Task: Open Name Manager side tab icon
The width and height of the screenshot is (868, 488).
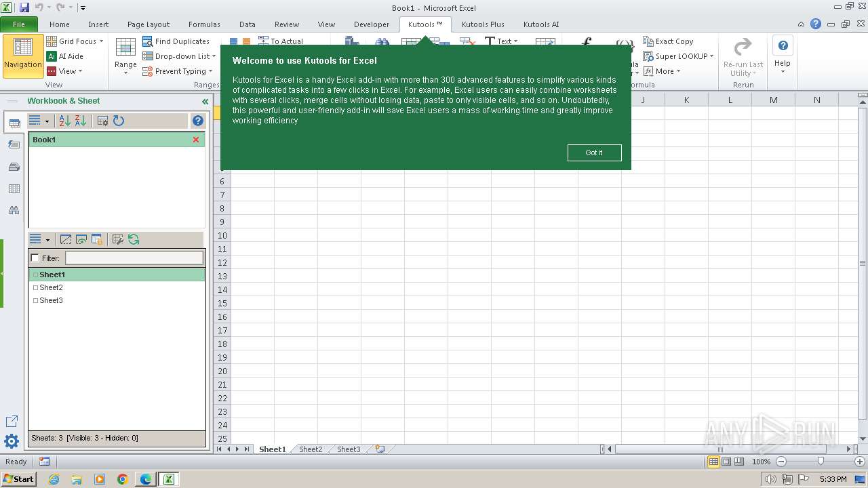Action: [14, 167]
